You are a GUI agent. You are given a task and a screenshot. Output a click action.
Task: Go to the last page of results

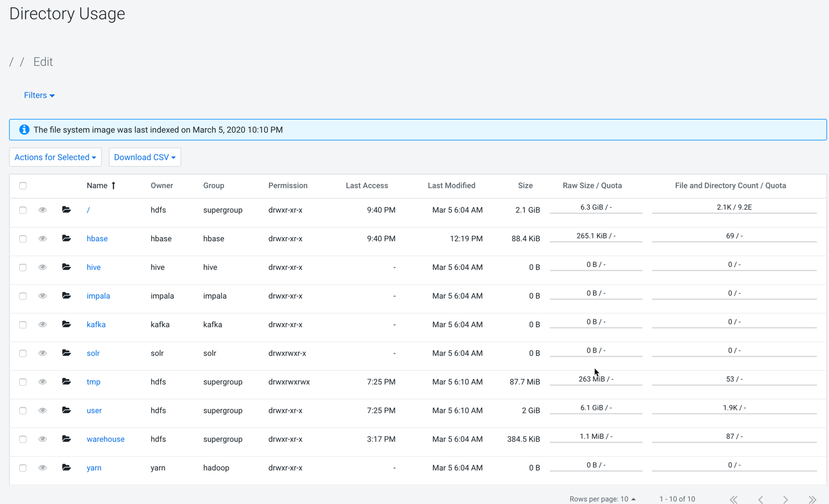click(812, 499)
